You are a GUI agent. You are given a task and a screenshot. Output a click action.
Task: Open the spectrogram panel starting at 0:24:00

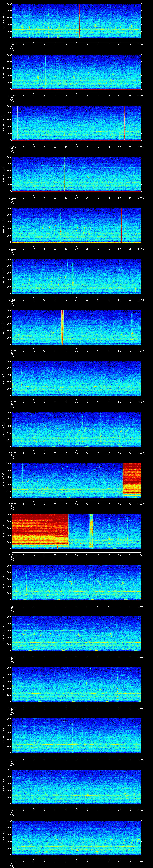pos(77,429)
